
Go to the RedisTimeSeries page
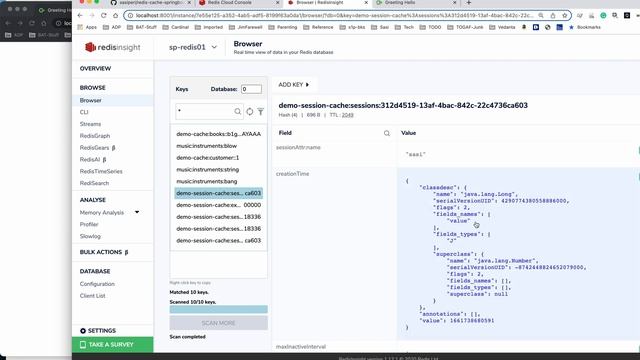pos(101,171)
